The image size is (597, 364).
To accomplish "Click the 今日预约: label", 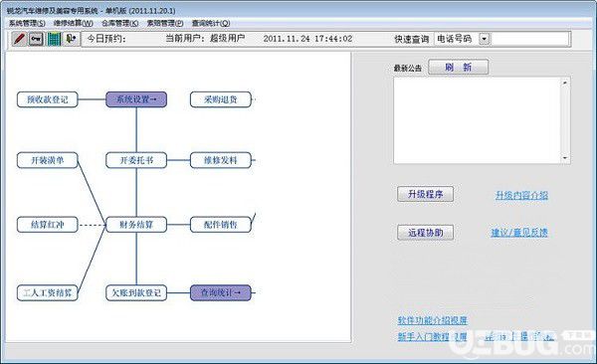I will [x=106, y=39].
